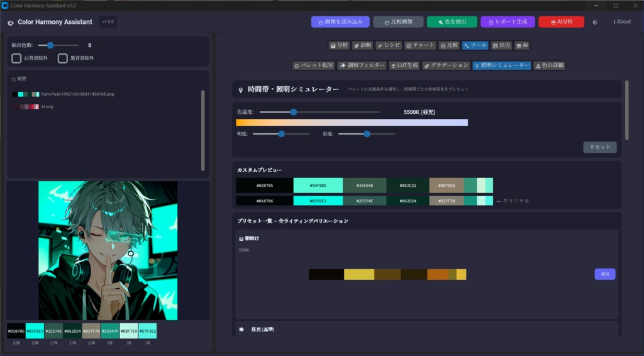
Task: Click bottom palette swatch #03FBE3
Action: click(35, 331)
